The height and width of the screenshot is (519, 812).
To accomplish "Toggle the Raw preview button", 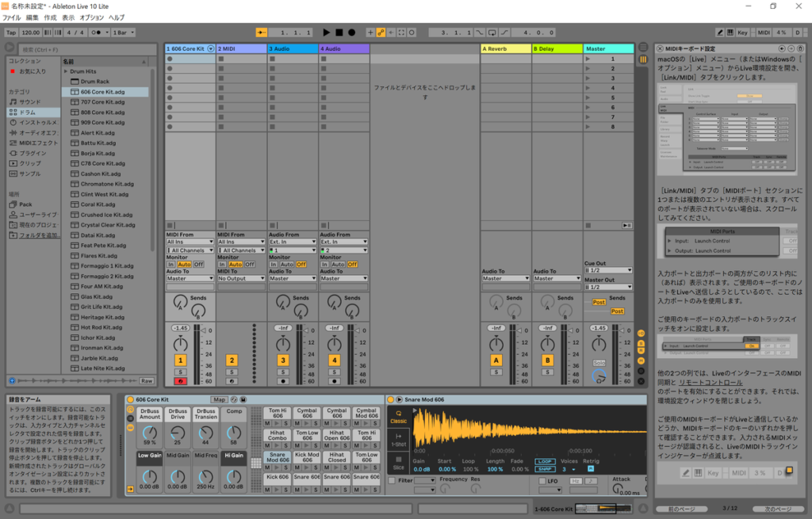I will [147, 381].
